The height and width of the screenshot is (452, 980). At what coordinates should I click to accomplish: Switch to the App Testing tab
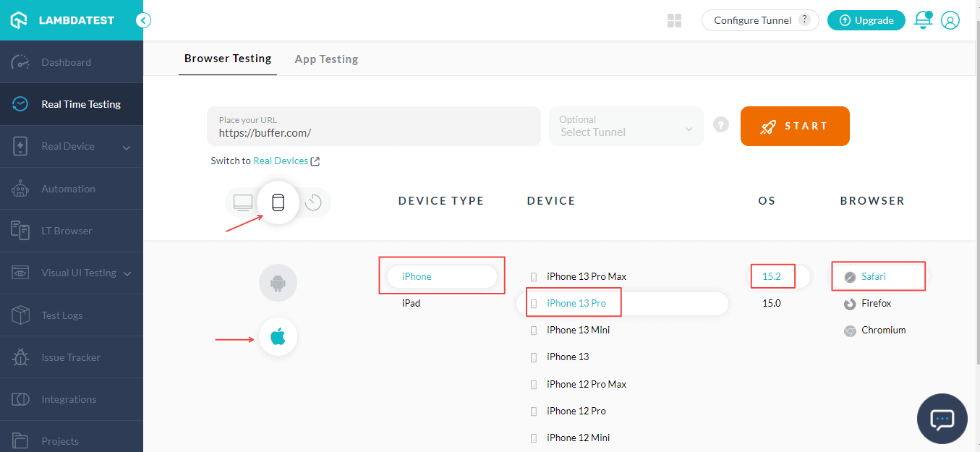tap(326, 59)
